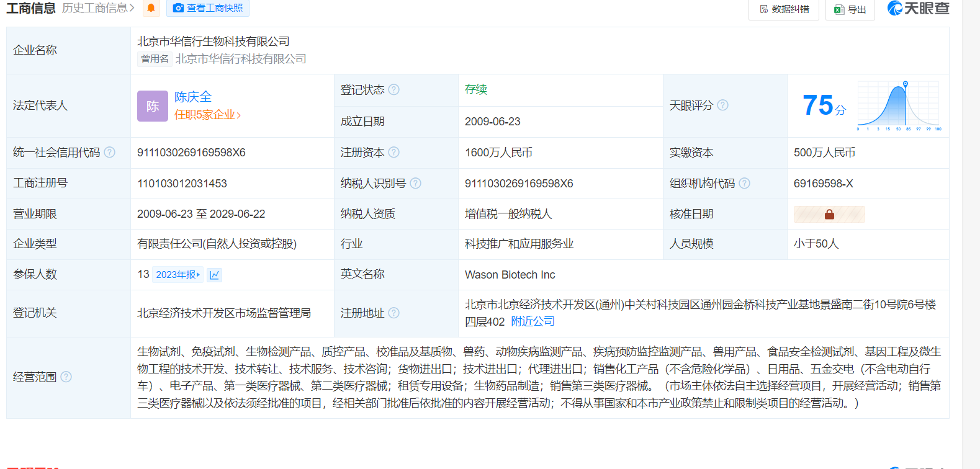Click company type 有限责任公司(自然人投资或控股)
Viewport: 980px width, 469px height.
coord(217,244)
